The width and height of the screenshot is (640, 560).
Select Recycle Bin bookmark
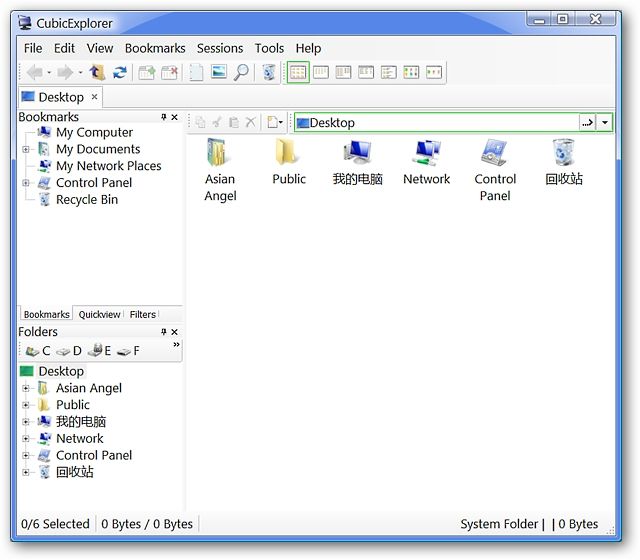pyautogui.click(x=87, y=200)
